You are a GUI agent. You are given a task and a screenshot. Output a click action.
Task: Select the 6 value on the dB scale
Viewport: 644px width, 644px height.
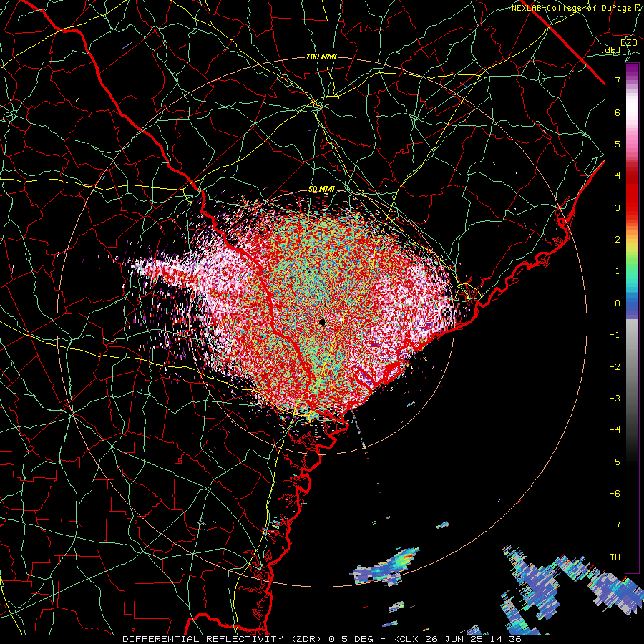point(618,112)
